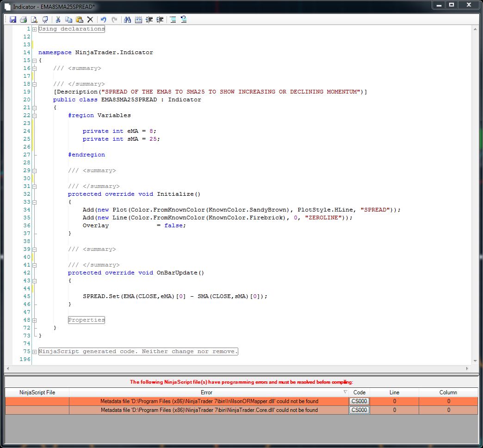Undo the last edit with the blue arrow
This screenshot has height=448, width=483.
pyautogui.click(x=103, y=19)
